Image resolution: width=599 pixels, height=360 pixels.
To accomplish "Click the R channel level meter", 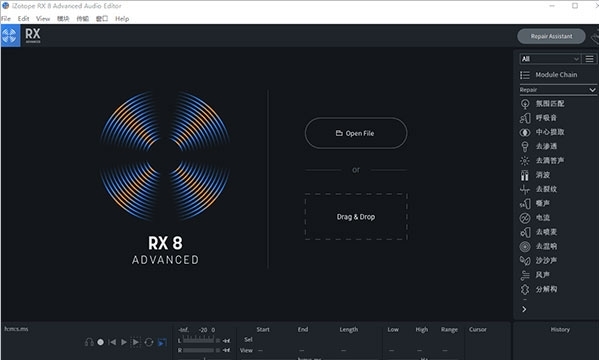I will click(x=198, y=350).
